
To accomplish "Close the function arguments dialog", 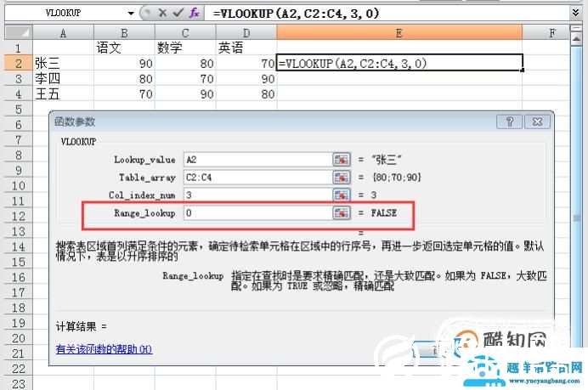I will point(537,122).
